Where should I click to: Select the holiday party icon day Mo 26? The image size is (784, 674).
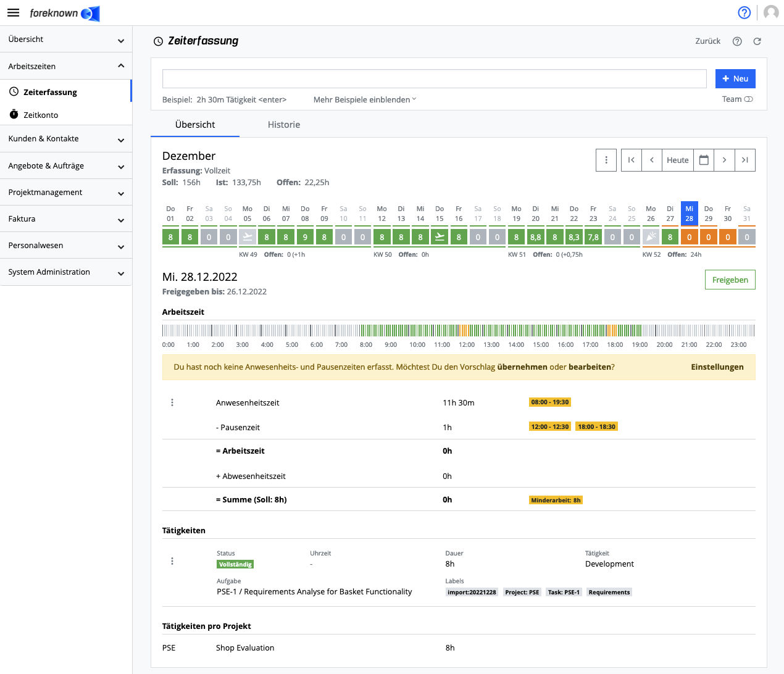click(651, 236)
